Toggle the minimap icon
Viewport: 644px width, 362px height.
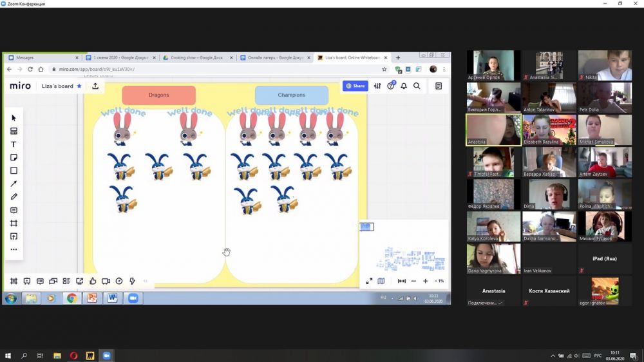[381, 281]
